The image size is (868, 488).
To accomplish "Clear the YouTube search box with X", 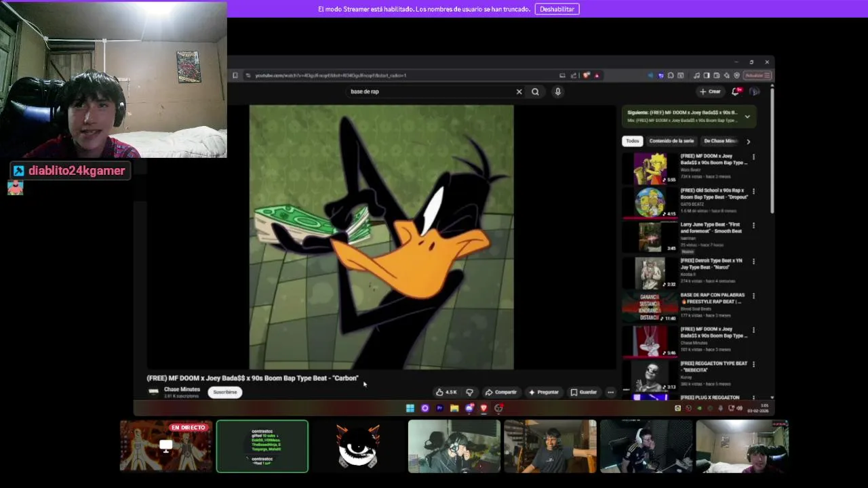I will coord(519,91).
